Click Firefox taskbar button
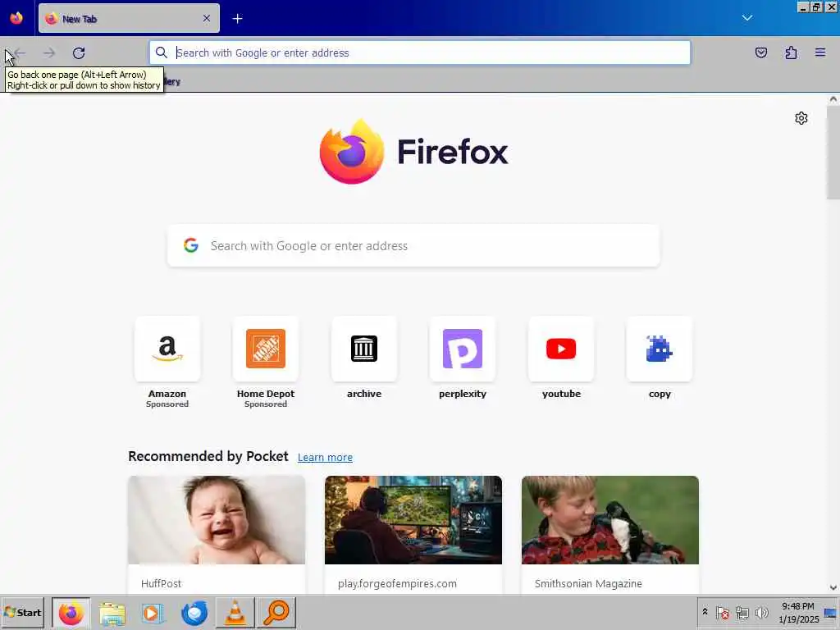The width and height of the screenshot is (840, 630). 71,612
